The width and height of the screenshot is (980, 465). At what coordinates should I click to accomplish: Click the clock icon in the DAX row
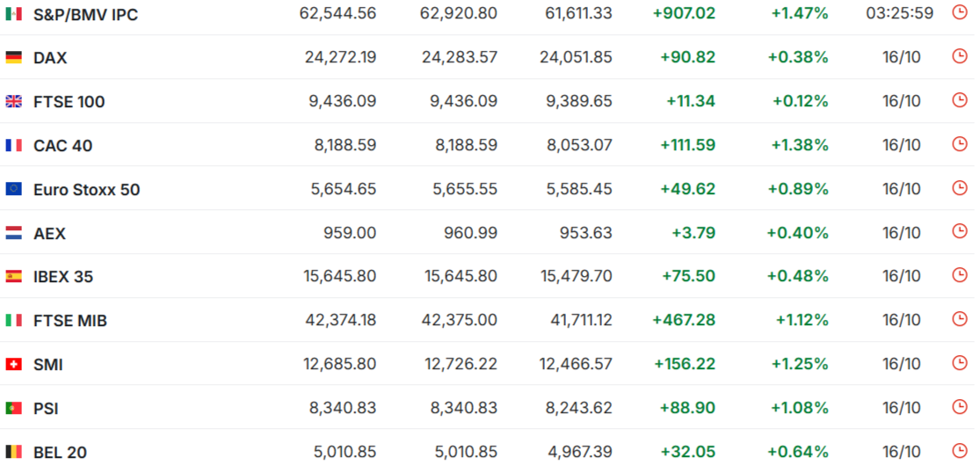click(959, 56)
